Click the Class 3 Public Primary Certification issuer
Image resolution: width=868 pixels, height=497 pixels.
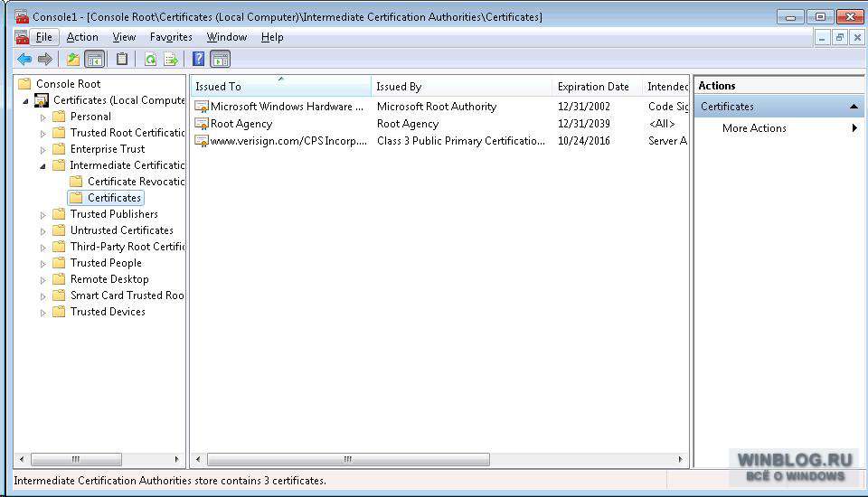(460, 141)
